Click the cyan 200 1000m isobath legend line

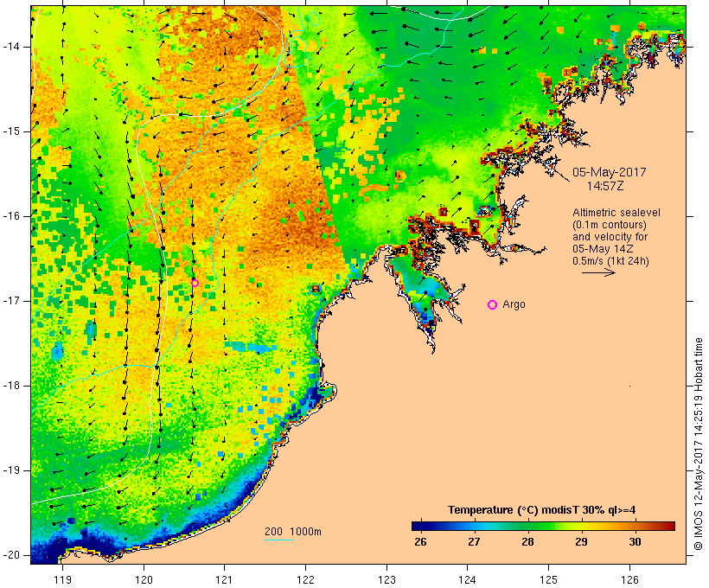(279, 540)
